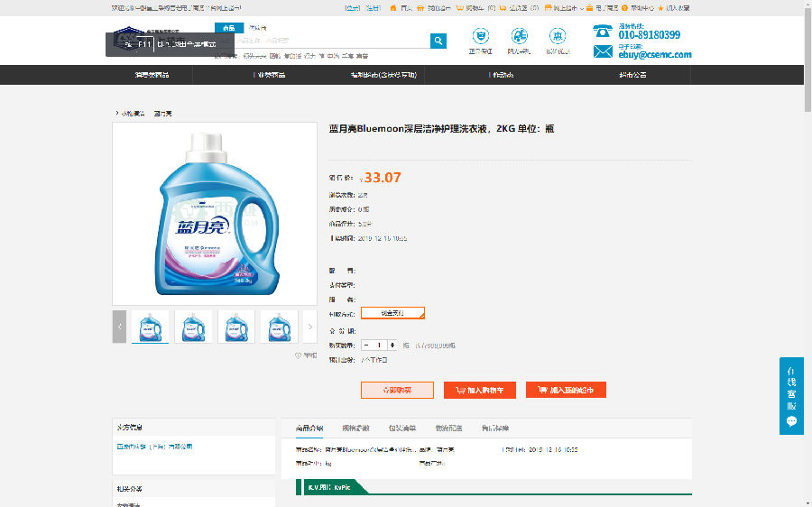Click the large laundry detergent product image
The width and height of the screenshot is (812, 507).
pyautogui.click(x=215, y=214)
